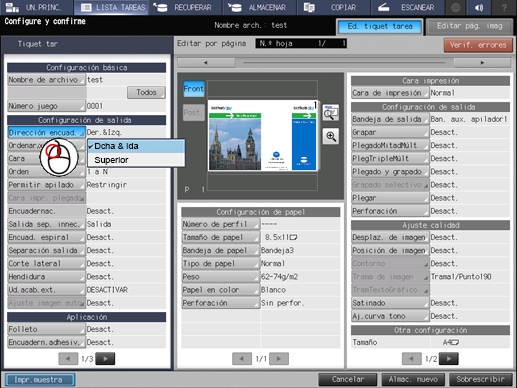Open the Grapar staple setting
The image size is (517, 388).
[390, 132]
